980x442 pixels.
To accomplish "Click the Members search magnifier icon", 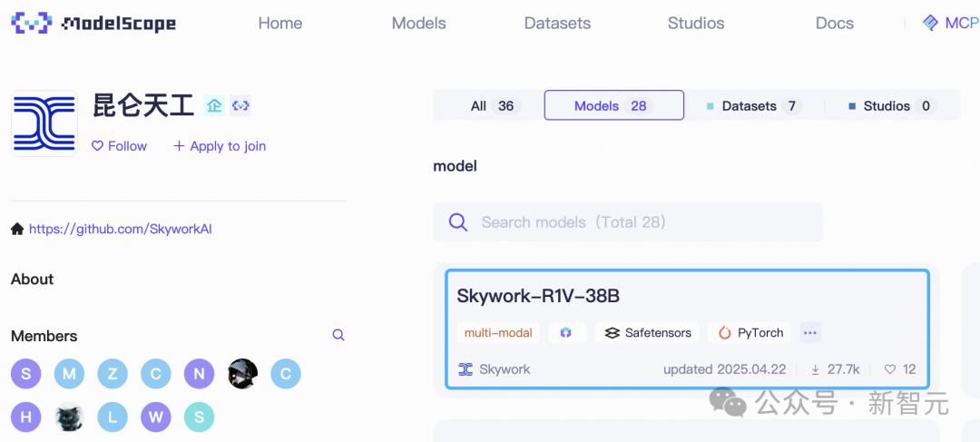I will pyautogui.click(x=338, y=335).
